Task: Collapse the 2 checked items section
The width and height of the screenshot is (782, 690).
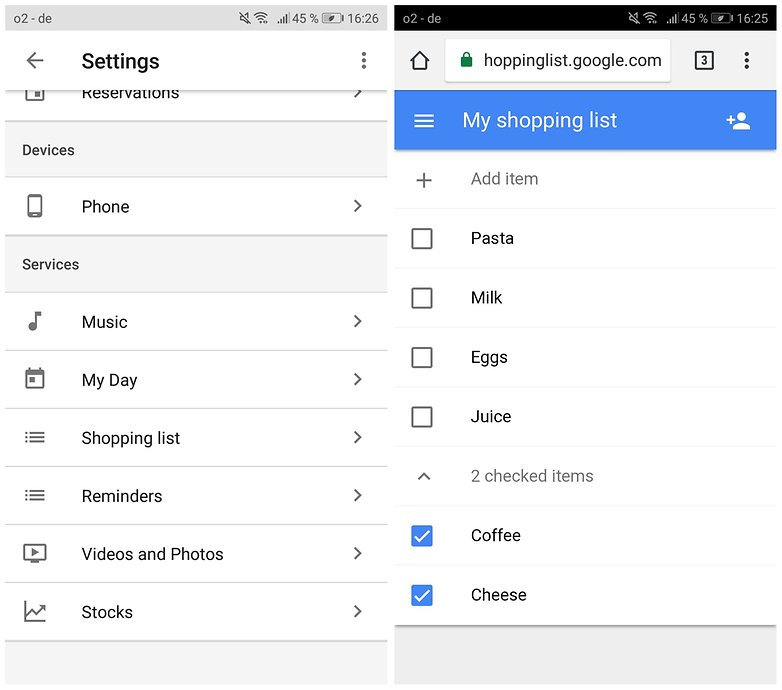Action: (424, 477)
